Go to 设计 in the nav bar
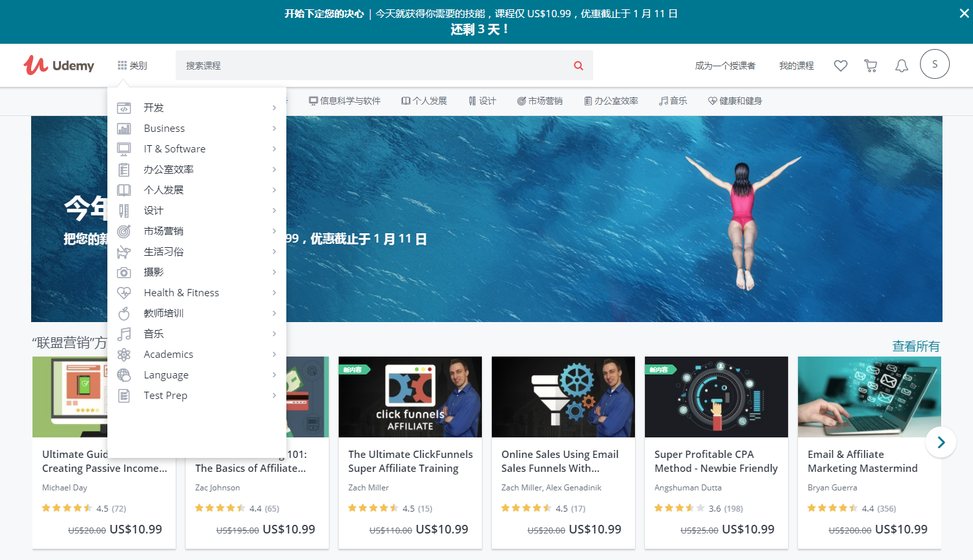The height and width of the screenshot is (560, 973). pos(483,101)
